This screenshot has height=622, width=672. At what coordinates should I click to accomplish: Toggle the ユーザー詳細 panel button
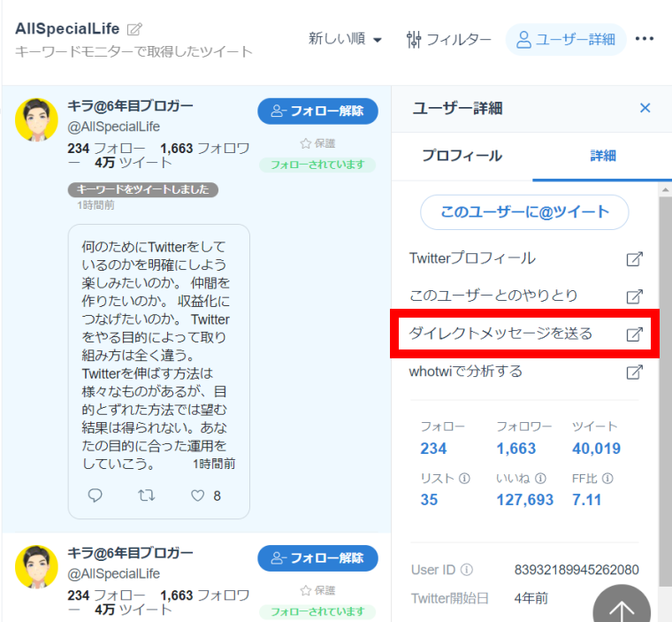(x=565, y=39)
